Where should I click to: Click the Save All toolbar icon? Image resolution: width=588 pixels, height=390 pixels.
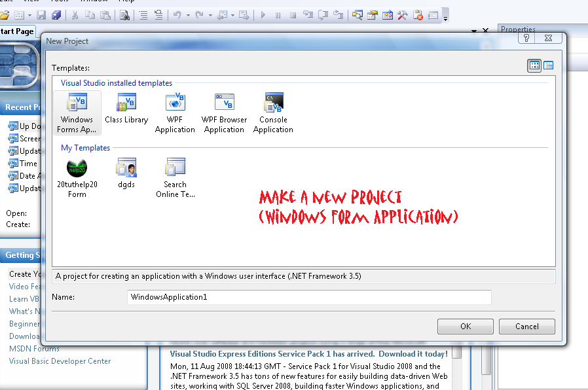pyautogui.click(x=56, y=15)
